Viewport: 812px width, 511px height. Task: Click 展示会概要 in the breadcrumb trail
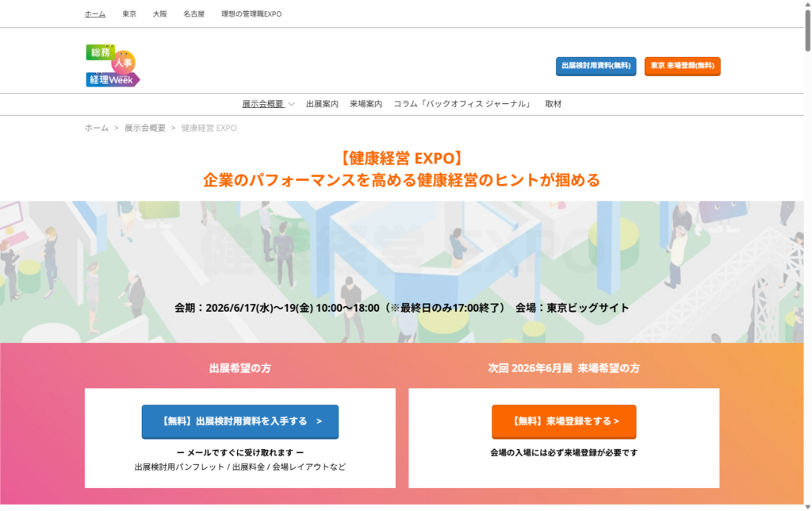(144, 128)
